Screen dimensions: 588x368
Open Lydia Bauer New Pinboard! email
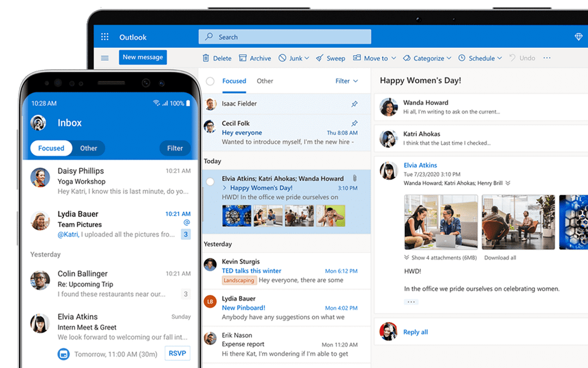tap(286, 307)
